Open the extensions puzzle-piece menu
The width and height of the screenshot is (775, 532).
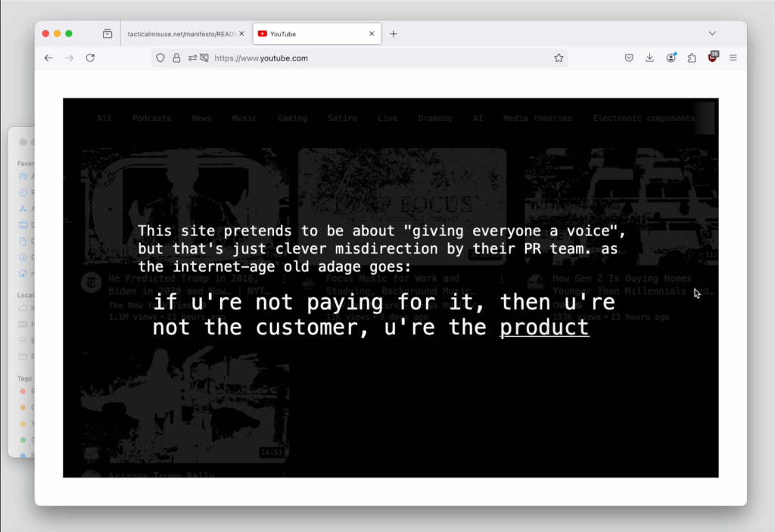click(691, 58)
